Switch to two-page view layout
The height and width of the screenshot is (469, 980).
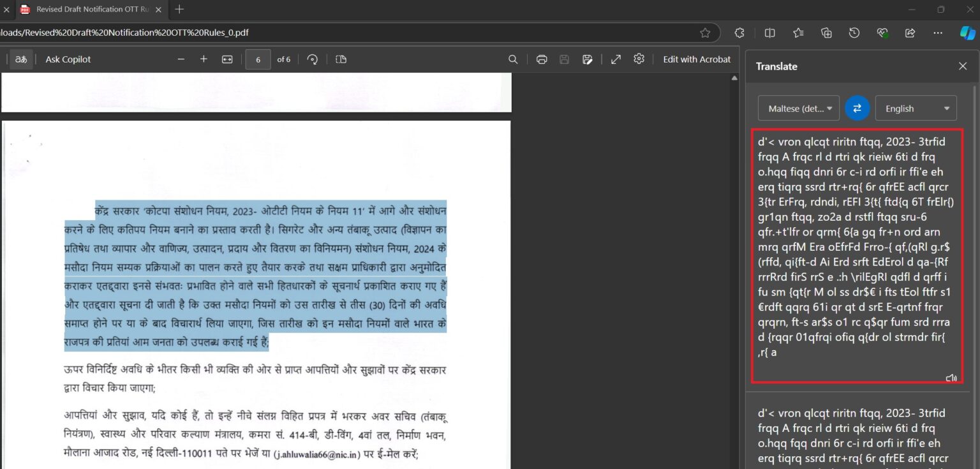pyautogui.click(x=341, y=59)
